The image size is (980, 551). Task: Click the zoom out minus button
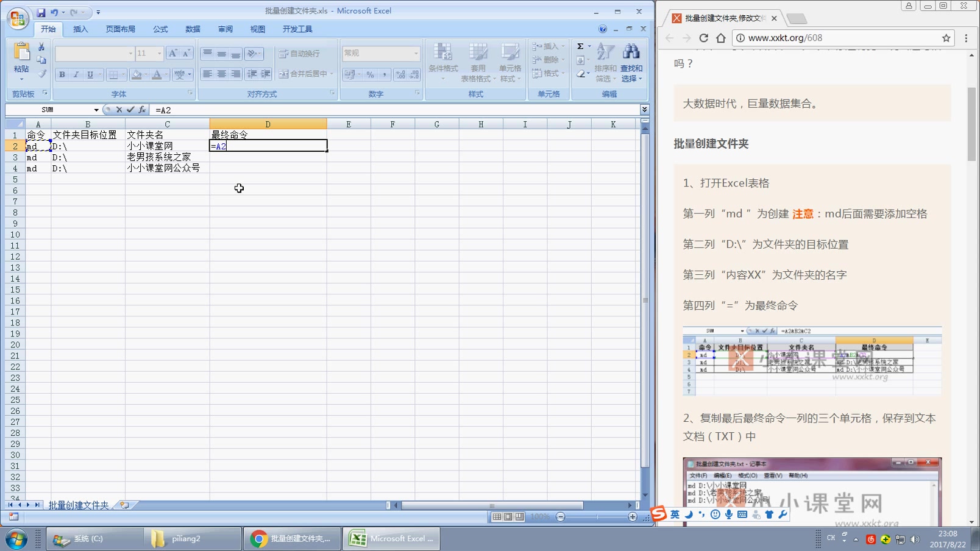pos(561,517)
